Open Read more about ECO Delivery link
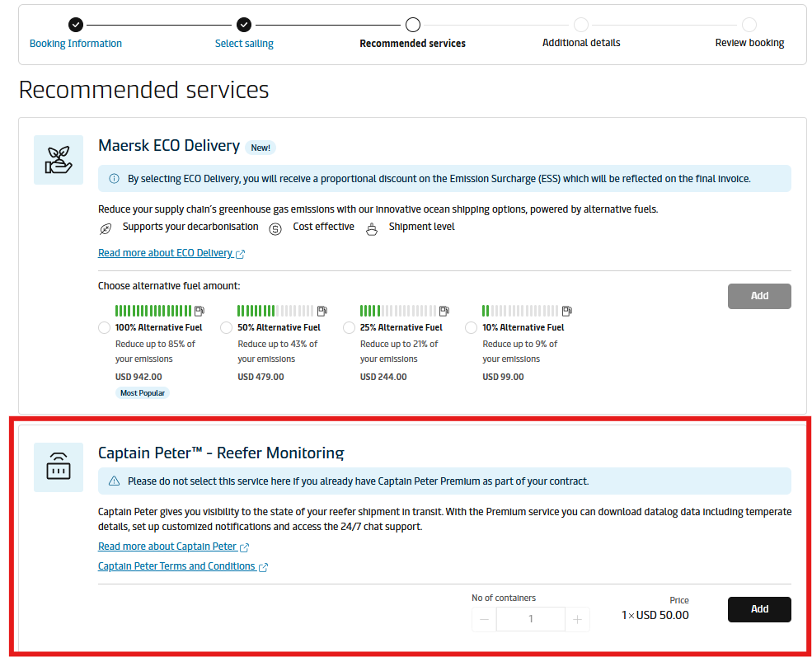The image size is (812, 657). (x=165, y=253)
